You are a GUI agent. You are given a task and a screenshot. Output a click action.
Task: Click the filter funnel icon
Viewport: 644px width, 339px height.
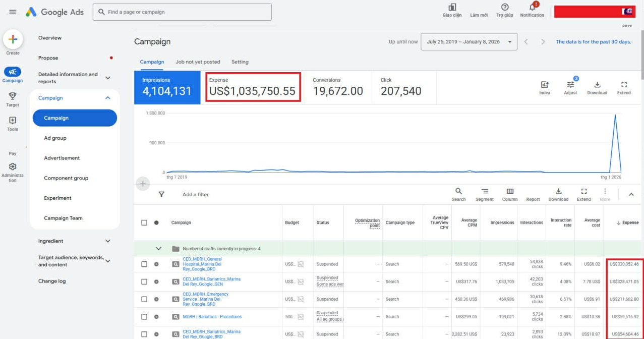(x=161, y=194)
